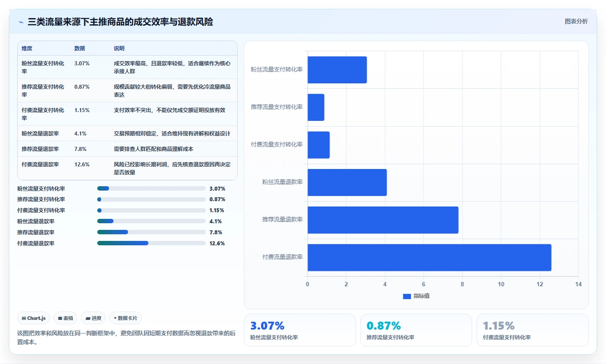Viewport: 606px width, 364px height.
Task: Click the 推荐流量支付转化率 chart bar
Action: 316,107
